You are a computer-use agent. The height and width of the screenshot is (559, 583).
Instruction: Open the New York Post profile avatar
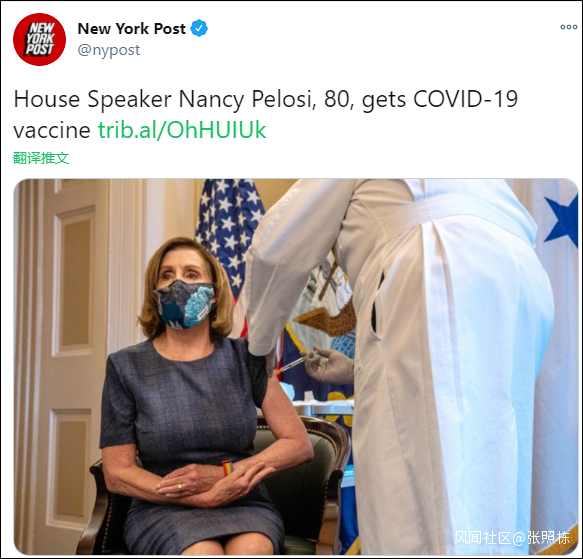click(x=39, y=39)
